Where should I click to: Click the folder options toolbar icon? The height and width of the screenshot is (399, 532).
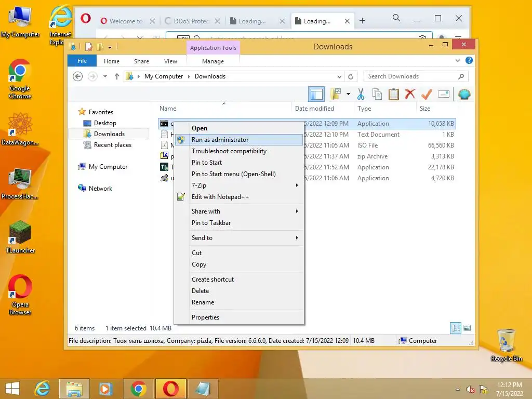click(336, 94)
